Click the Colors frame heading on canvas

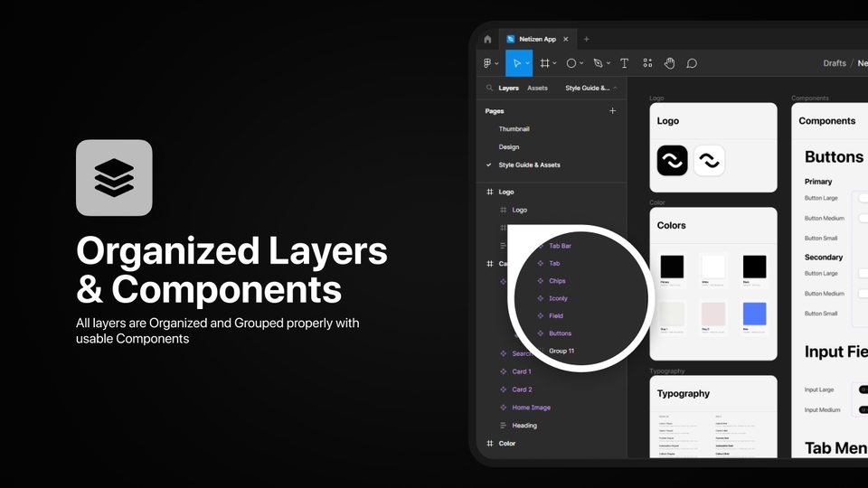coord(671,225)
